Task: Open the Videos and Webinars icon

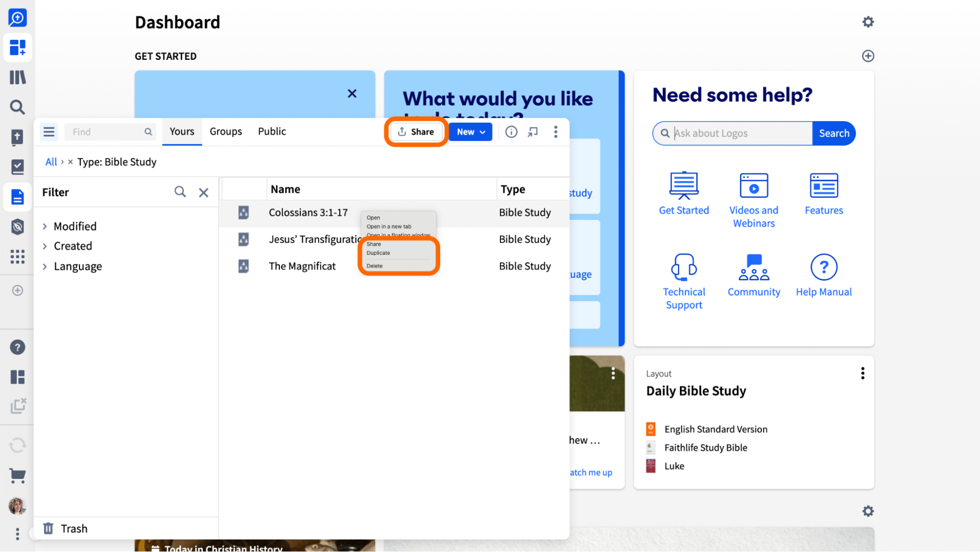Action: pyautogui.click(x=754, y=186)
